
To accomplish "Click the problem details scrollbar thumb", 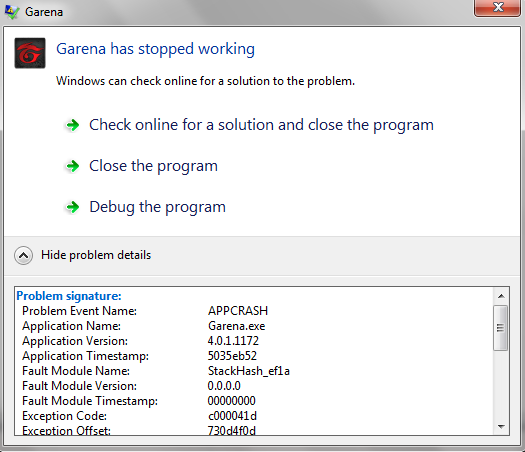I will [x=501, y=328].
